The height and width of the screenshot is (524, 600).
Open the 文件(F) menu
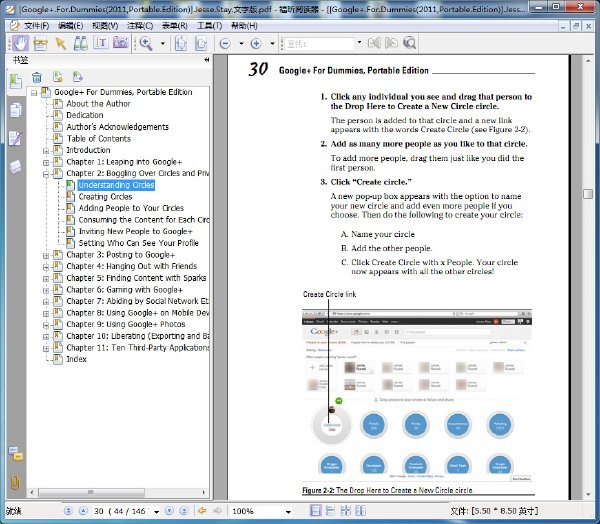36,26
